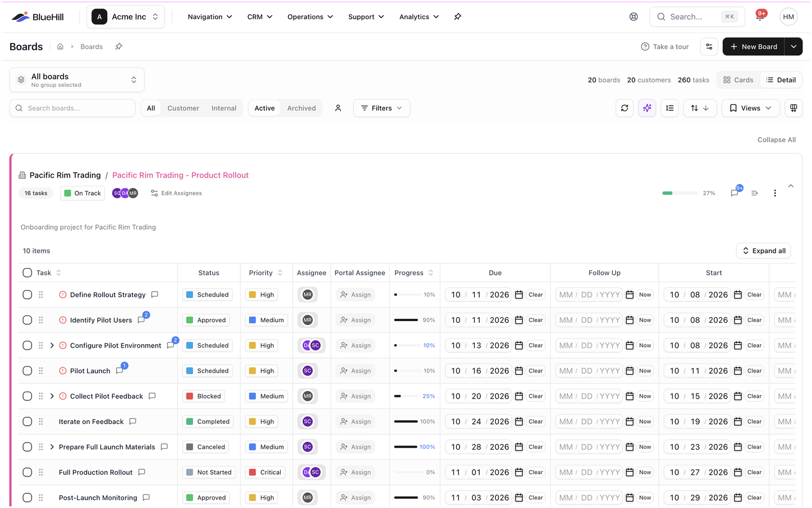The width and height of the screenshot is (812, 508).
Task: Click the New Board button
Action: [x=754, y=47]
